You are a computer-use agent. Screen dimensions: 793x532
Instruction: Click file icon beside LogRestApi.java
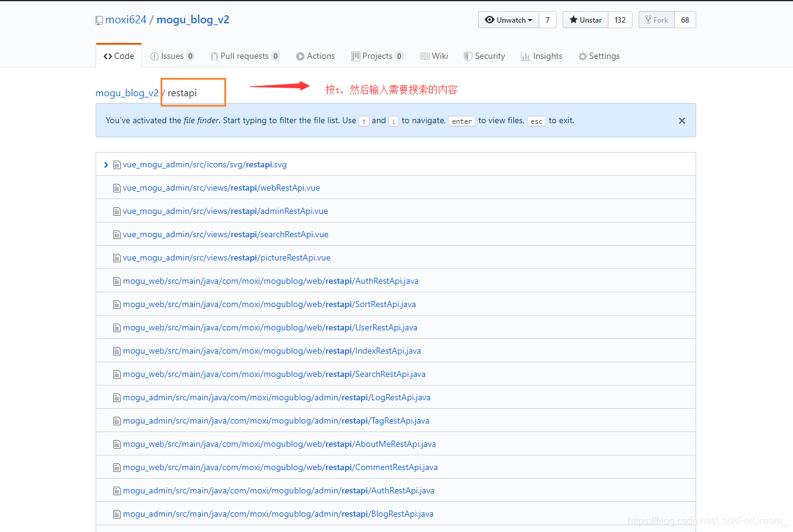(x=116, y=398)
